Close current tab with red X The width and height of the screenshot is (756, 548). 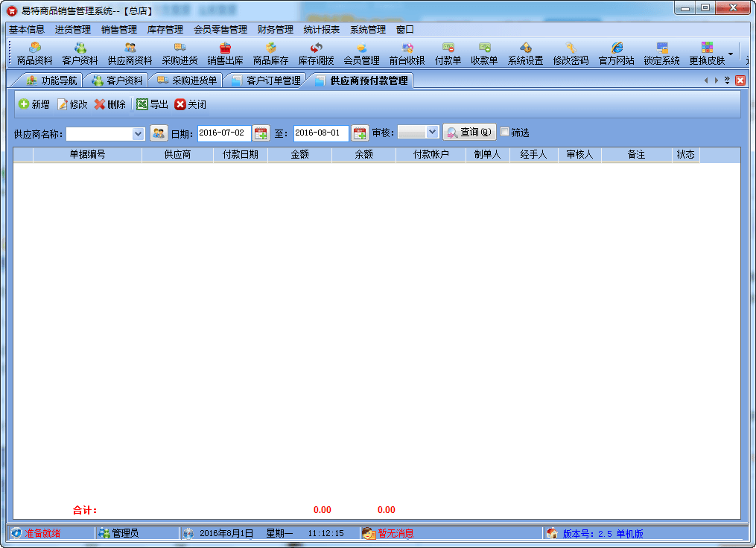tap(740, 80)
